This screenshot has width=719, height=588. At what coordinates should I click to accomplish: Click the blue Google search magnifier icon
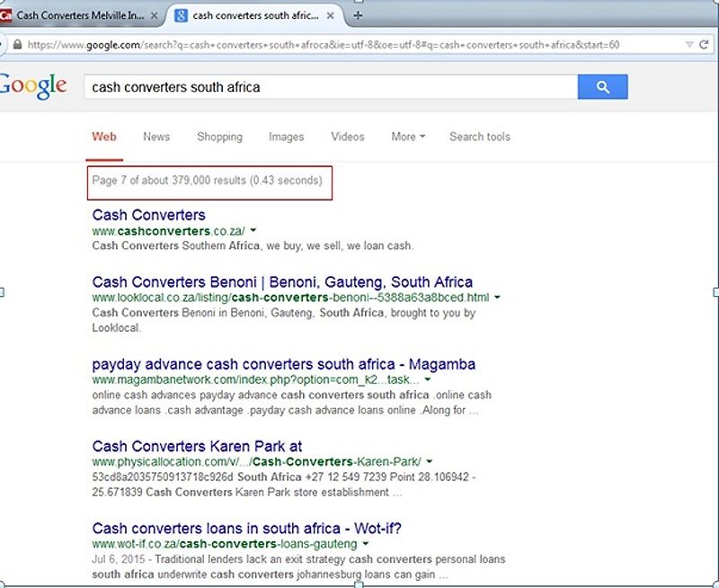pos(601,86)
